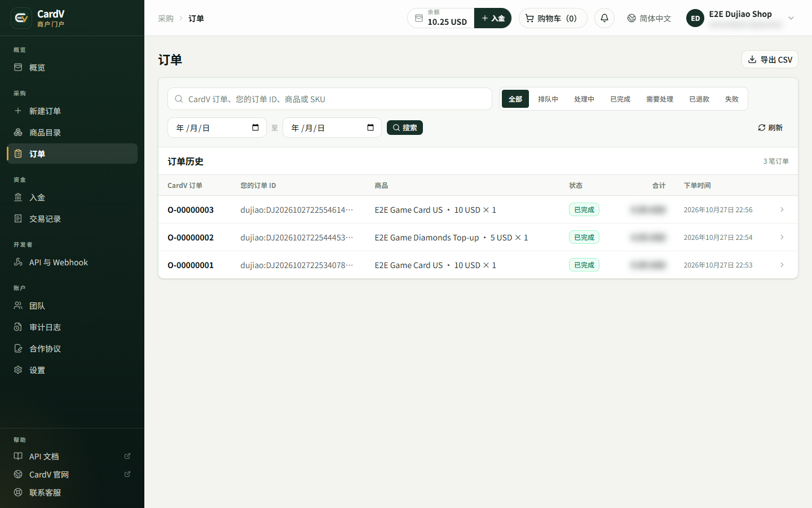
Task: Open API 文档 link
Action: coord(72,456)
